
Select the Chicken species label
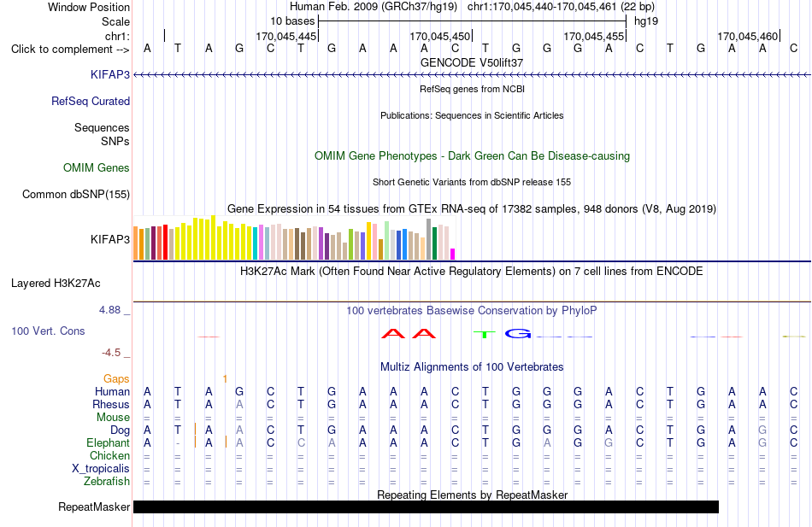tap(109, 455)
